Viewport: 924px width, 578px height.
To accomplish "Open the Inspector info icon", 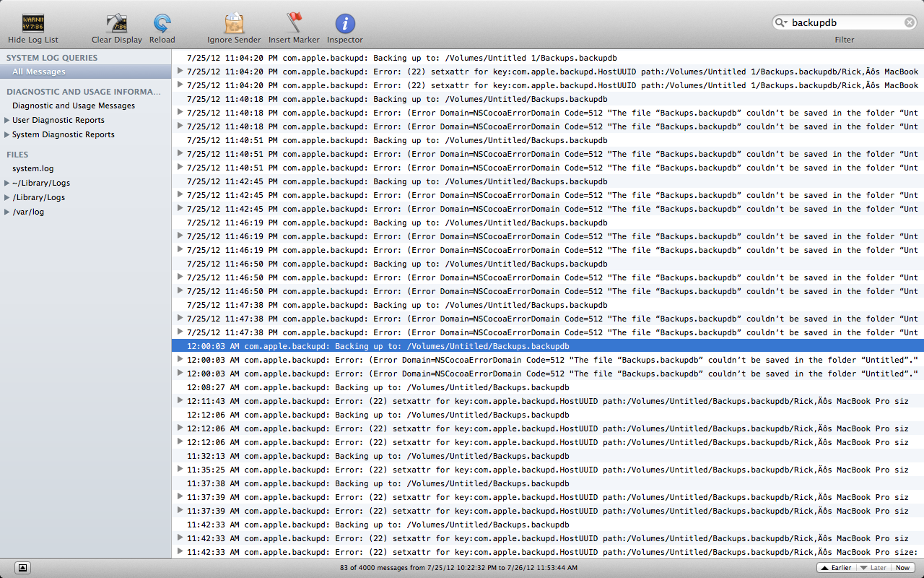I will coord(345,23).
